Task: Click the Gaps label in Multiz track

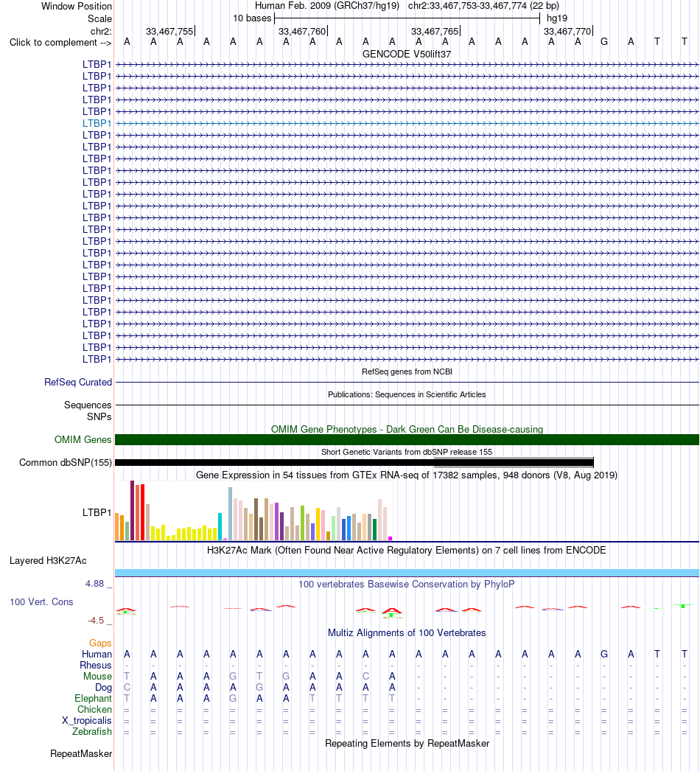Action: [100, 643]
